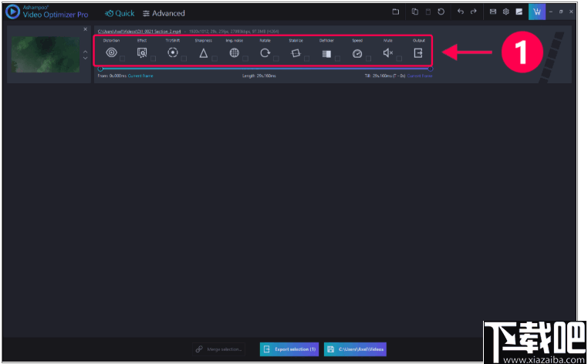Open the Distortion tool
The width and height of the screenshot is (588, 364).
[111, 52]
